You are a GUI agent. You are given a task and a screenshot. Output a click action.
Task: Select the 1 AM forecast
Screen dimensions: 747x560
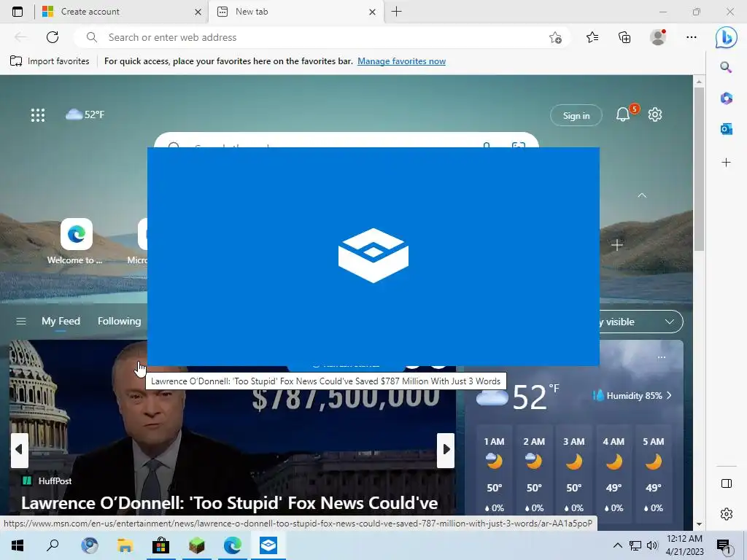click(x=494, y=474)
